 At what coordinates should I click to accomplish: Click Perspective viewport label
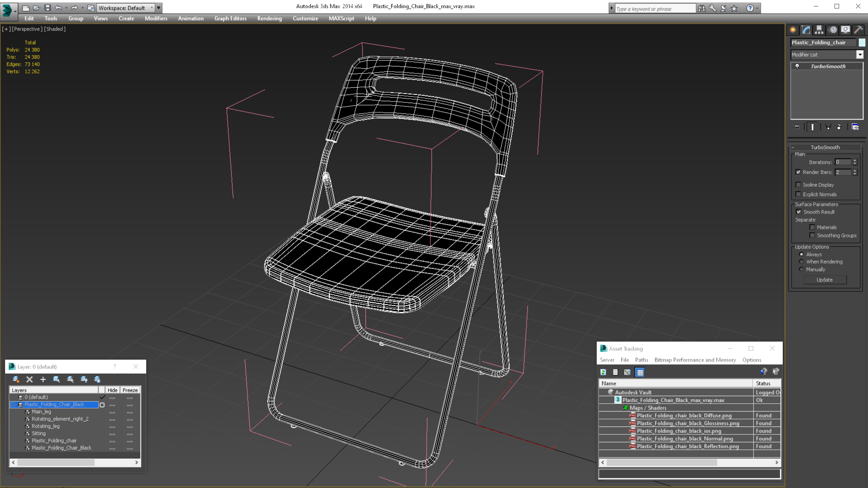[27, 29]
